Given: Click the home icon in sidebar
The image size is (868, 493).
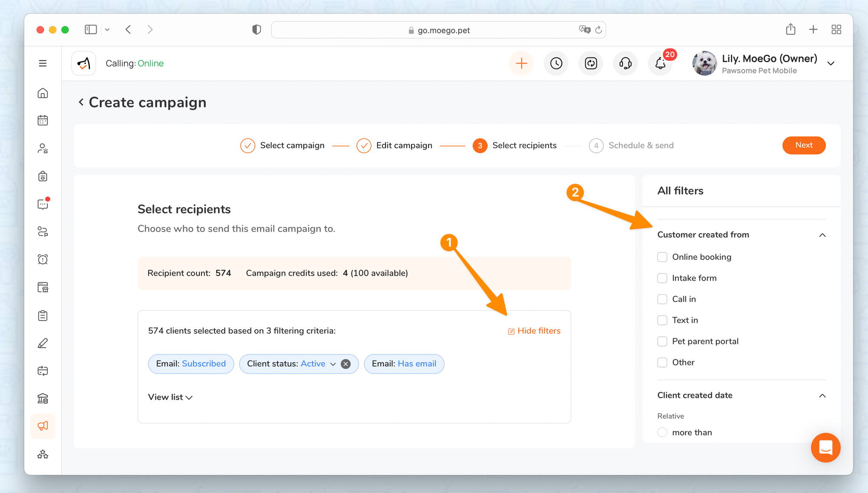Looking at the screenshot, I should pyautogui.click(x=43, y=93).
